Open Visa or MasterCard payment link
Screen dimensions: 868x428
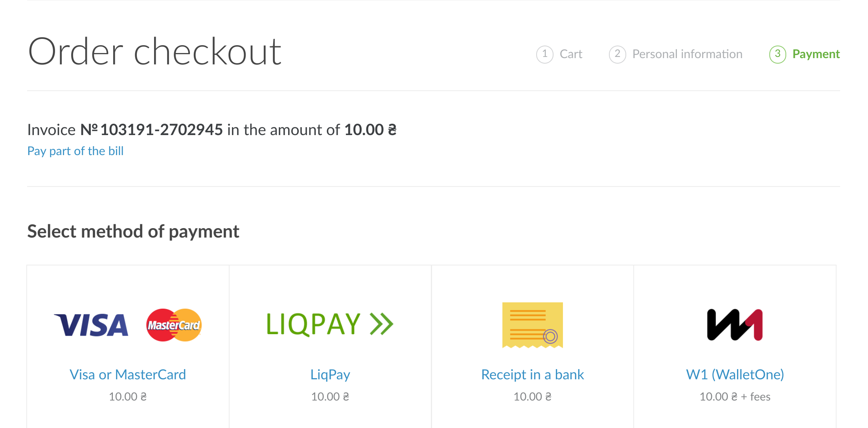coord(128,375)
